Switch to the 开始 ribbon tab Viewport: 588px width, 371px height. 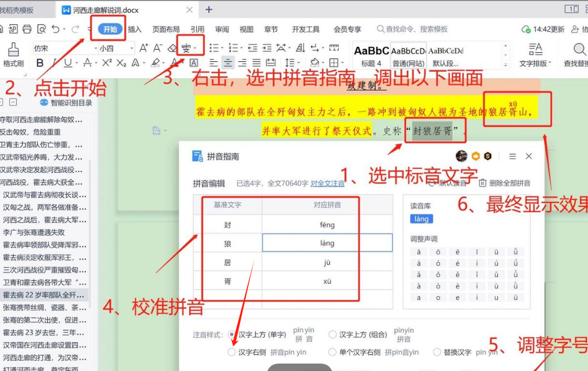tap(110, 29)
